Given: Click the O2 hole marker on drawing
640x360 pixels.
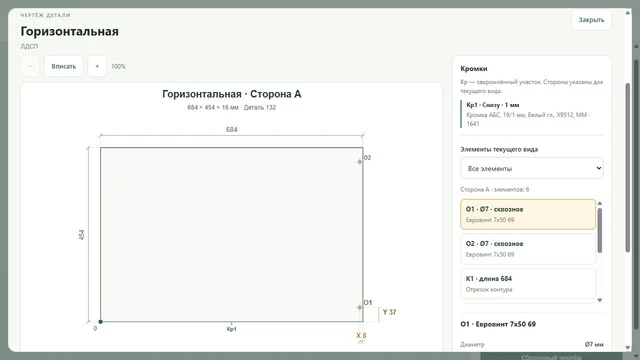Looking at the screenshot, I should pyautogui.click(x=360, y=162).
